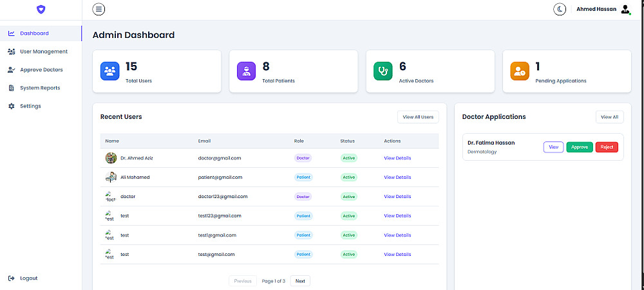Image resolution: width=644 pixels, height=290 pixels.
Task: View Details for test@gmail.com row
Action: [397, 255]
